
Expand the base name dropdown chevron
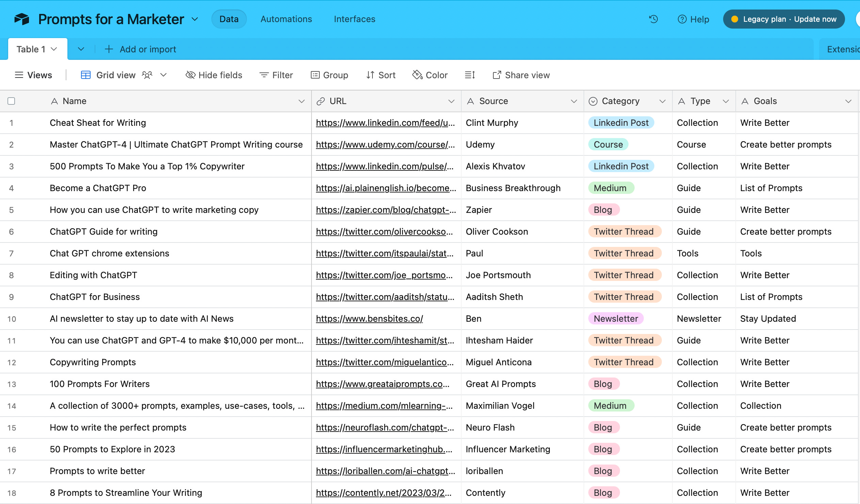195,19
